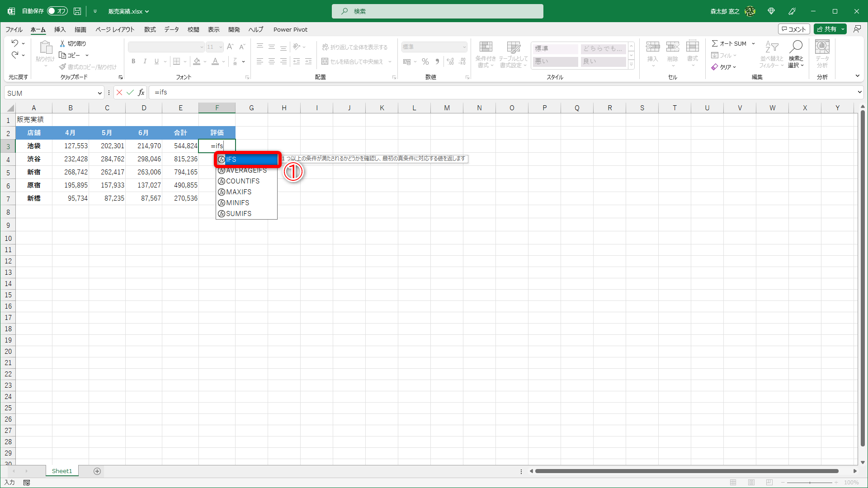Image resolution: width=868 pixels, height=488 pixels.
Task: Open the Insert Function fx dialog
Action: point(142,93)
